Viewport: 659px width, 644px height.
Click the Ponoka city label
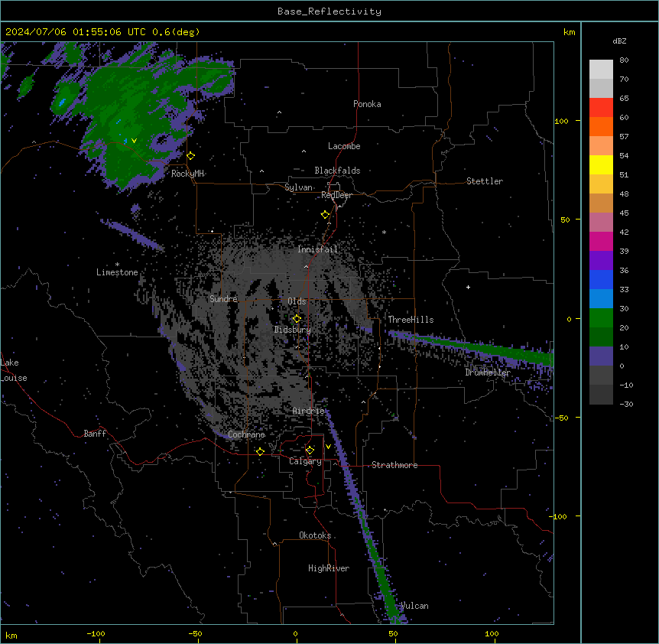(x=367, y=104)
